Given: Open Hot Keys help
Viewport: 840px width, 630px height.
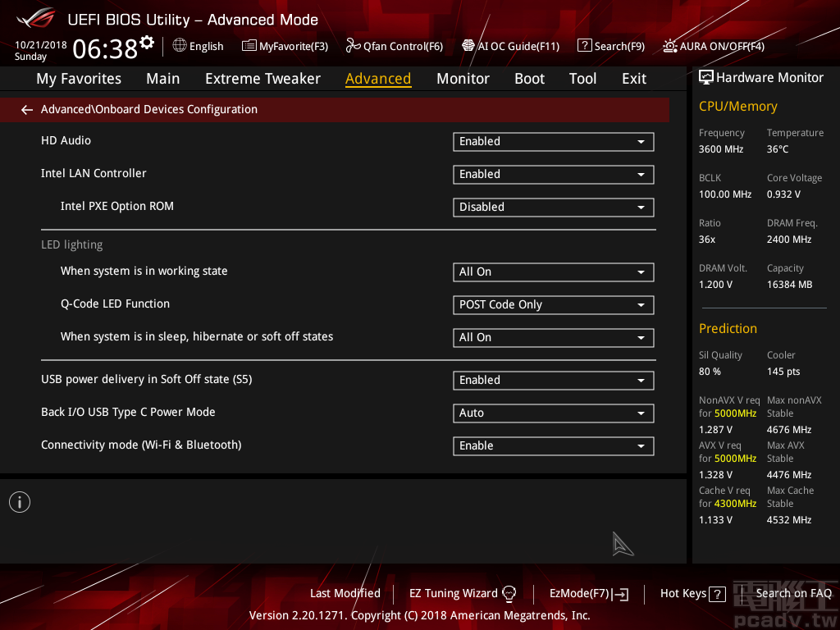Looking at the screenshot, I should (x=692, y=594).
